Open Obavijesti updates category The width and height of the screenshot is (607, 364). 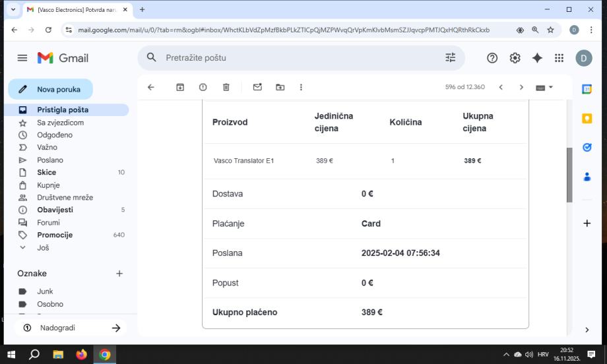68,210
